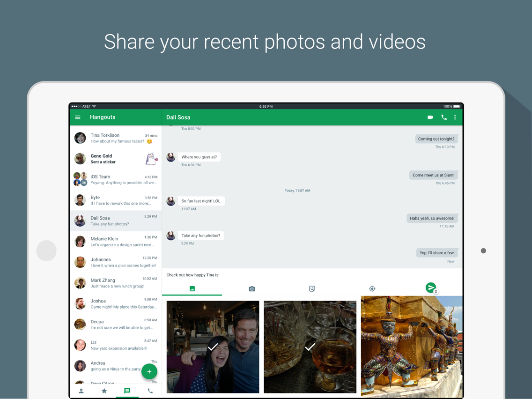The width and height of the screenshot is (532, 399).
Task: Send the message with two attached photos
Action: (431, 288)
